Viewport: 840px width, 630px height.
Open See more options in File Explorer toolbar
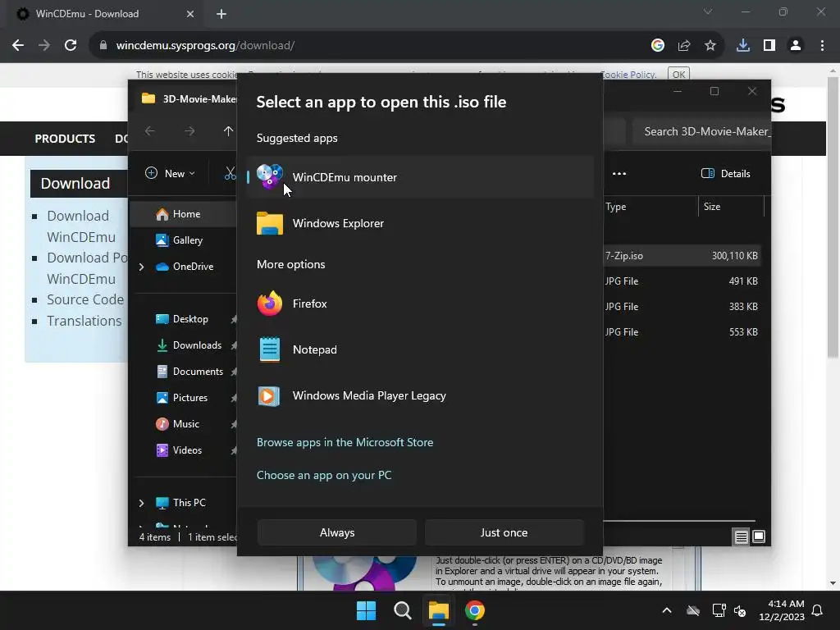point(619,174)
